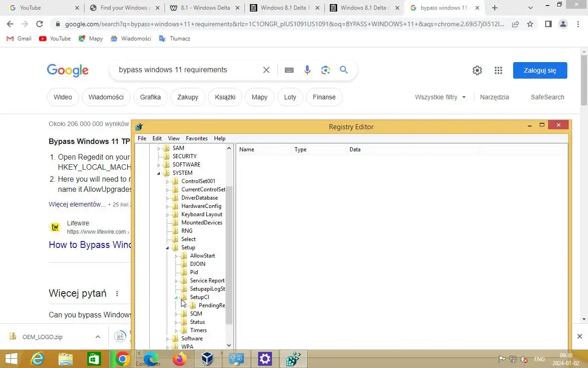
Task: Collapse the SYSTEM registry key
Action: point(159,173)
